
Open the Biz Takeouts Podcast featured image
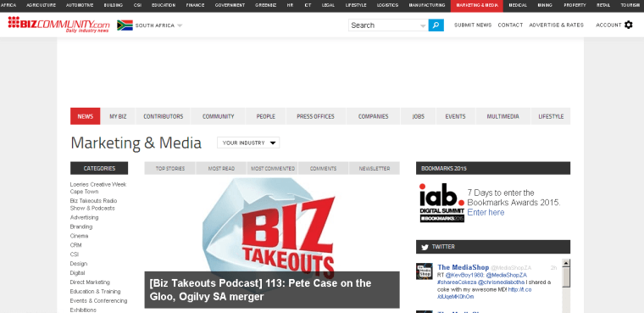pos(272,225)
